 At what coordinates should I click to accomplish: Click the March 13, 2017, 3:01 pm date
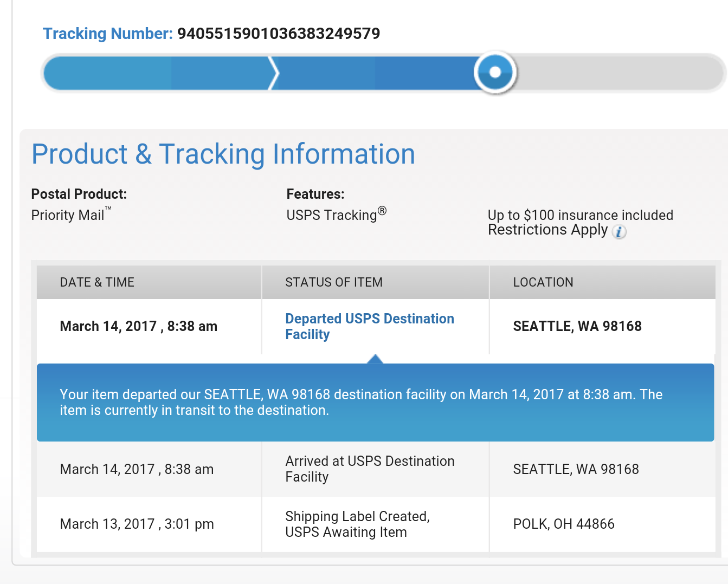tap(137, 524)
